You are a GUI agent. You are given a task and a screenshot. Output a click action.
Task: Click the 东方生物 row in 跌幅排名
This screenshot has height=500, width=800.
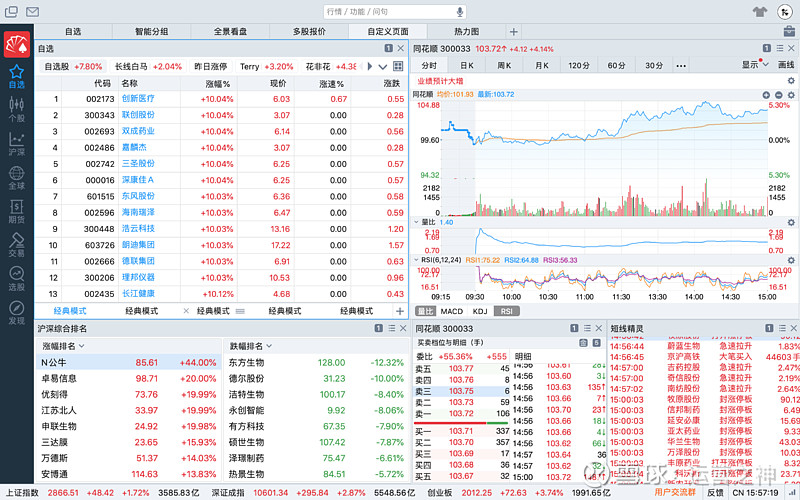316,362
